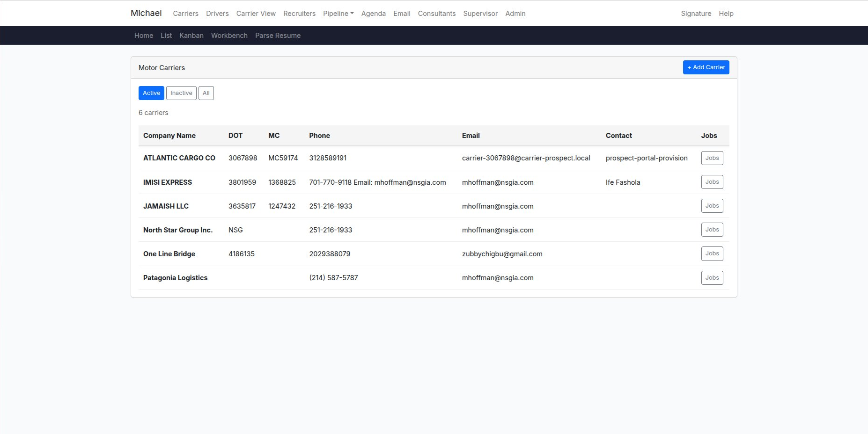Open Jobs for North Star Group Inc.
This screenshot has height=434, width=868.
click(712, 230)
